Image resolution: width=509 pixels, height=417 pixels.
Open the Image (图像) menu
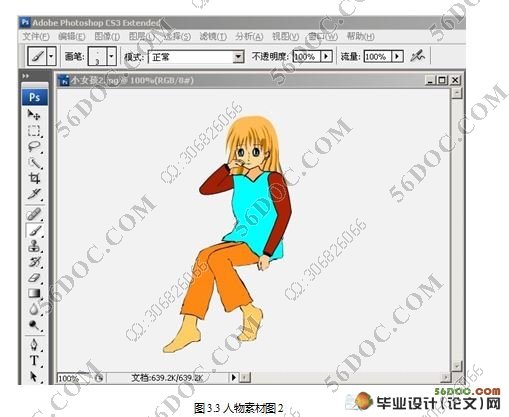[x=107, y=36]
